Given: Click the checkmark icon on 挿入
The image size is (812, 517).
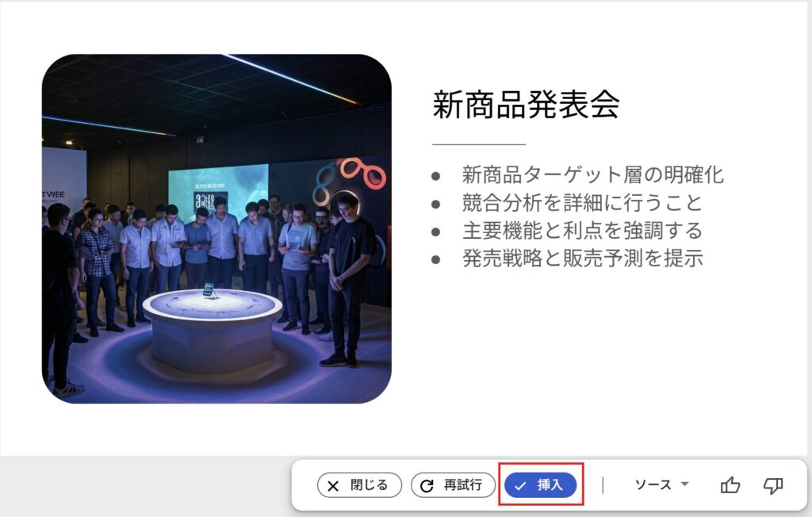Looking at the screenshot, I should 520,486.
